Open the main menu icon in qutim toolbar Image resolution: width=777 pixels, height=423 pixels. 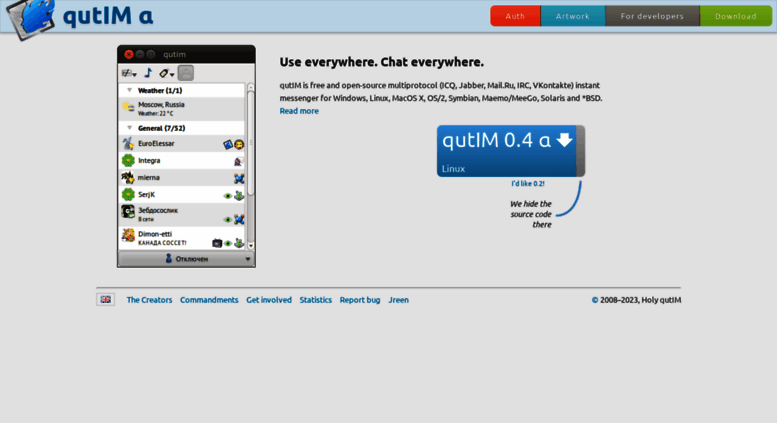click(126, 73)
